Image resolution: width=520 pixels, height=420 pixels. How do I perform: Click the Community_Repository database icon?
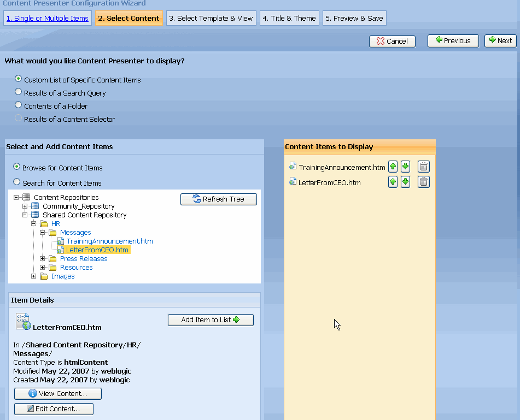[x=35, y=206]
